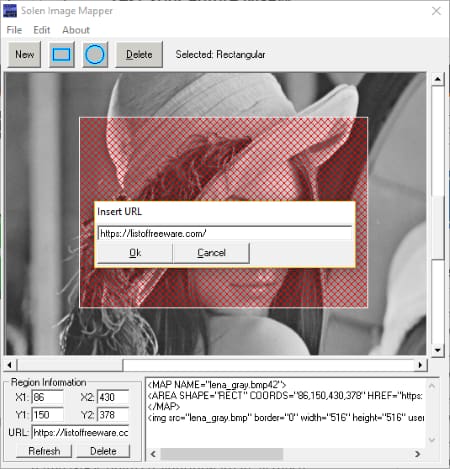Click the 'Region Information' group label
The image size is (450, 469).
pyautogui.click(x=49, y=382)
